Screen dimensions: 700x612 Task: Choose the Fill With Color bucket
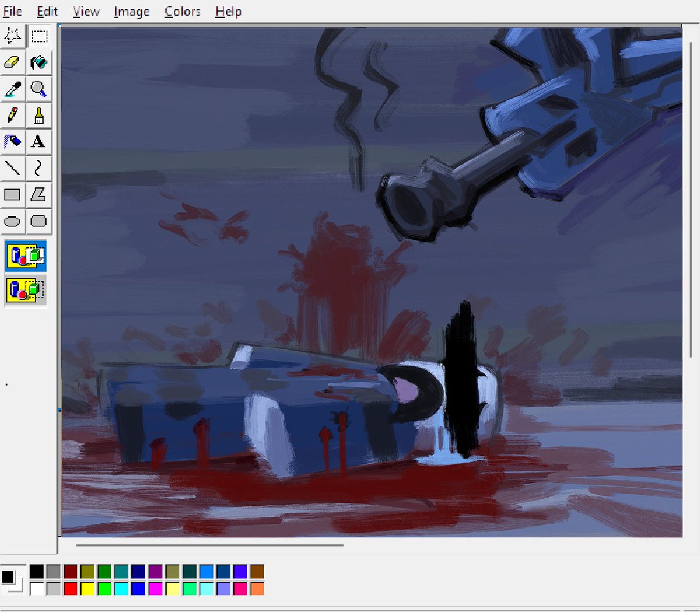click(39, 62)
